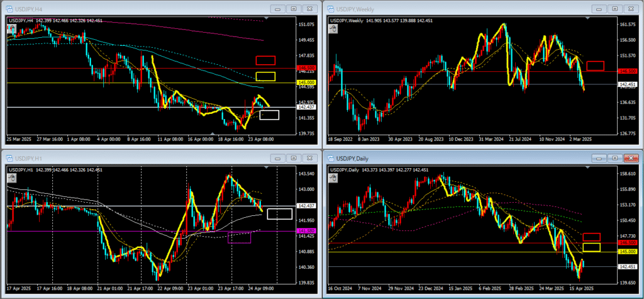
Task: Click the 151.075 price on H4 axis
Action: click(x=306, y=25)
